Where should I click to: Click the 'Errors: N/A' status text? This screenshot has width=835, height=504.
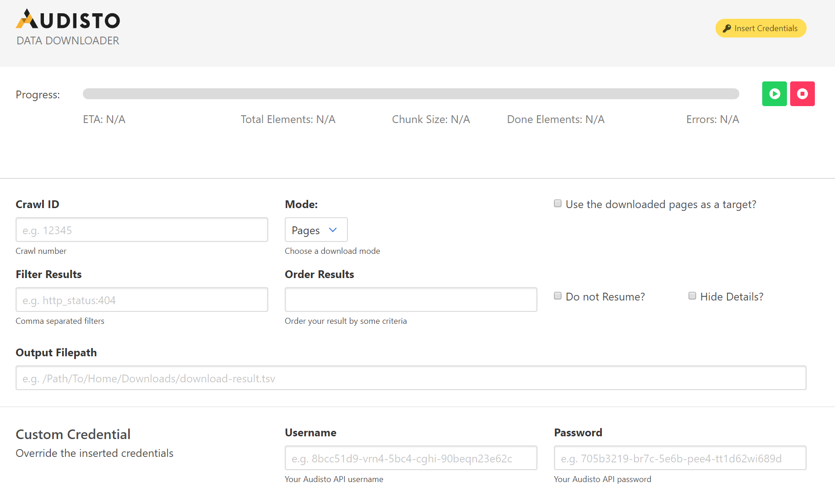point(712,119)
